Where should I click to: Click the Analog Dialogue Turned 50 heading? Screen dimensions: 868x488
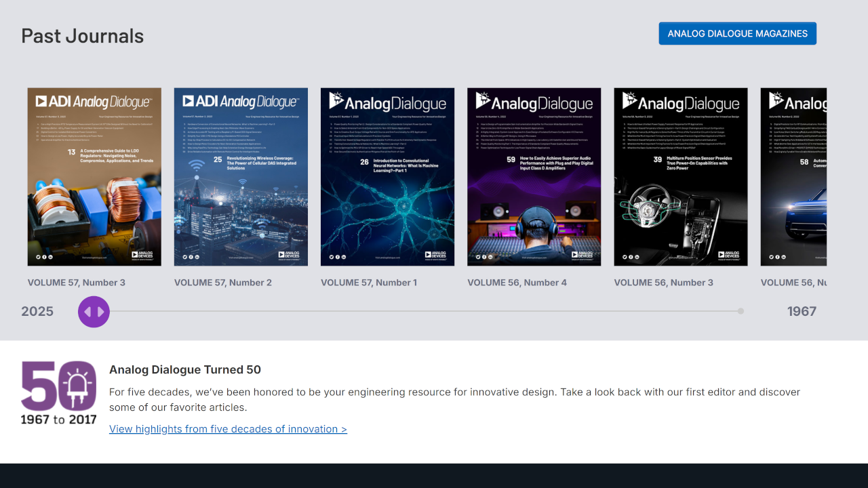[x=185, y=369]
